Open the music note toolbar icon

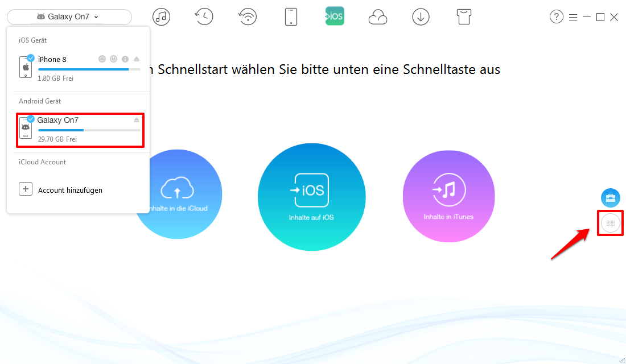click(x=161, y=16)
